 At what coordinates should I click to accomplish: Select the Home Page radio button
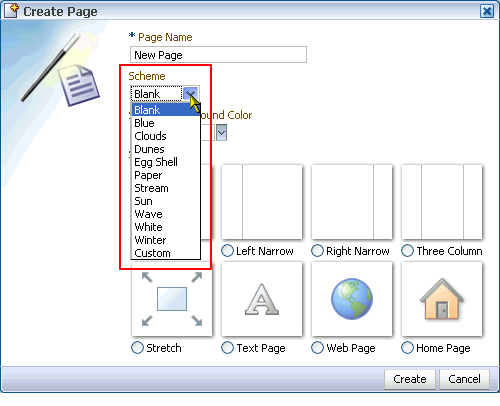407,348
